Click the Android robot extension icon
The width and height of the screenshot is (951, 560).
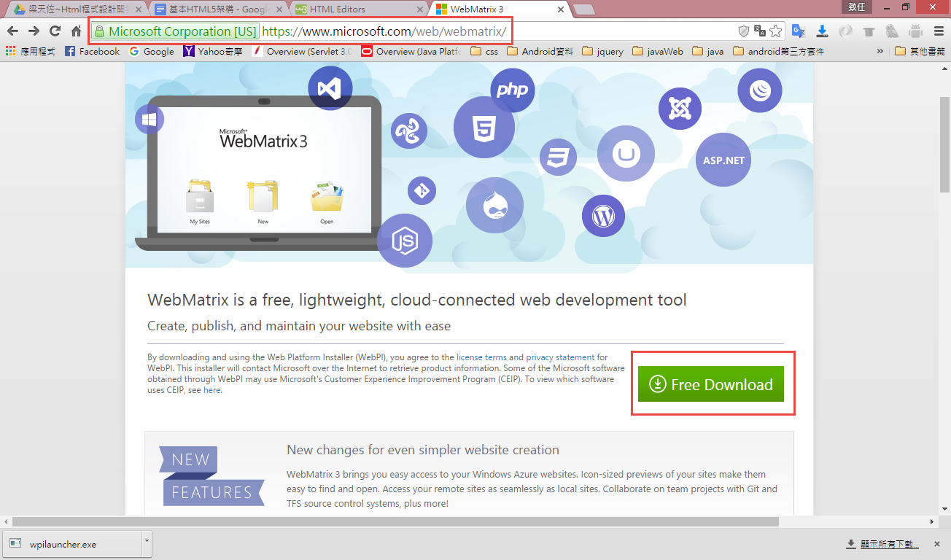coord(915,31)
